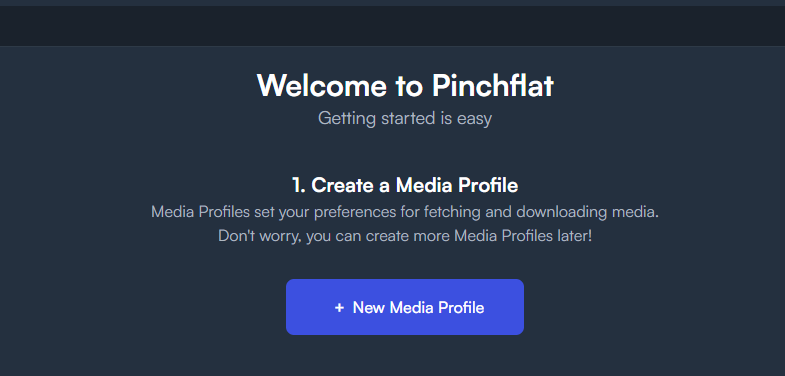Click the 'New Media Profile' label text
Viewport: 785px width, 376px height.
pyautogui.click(x=418, y=307)
